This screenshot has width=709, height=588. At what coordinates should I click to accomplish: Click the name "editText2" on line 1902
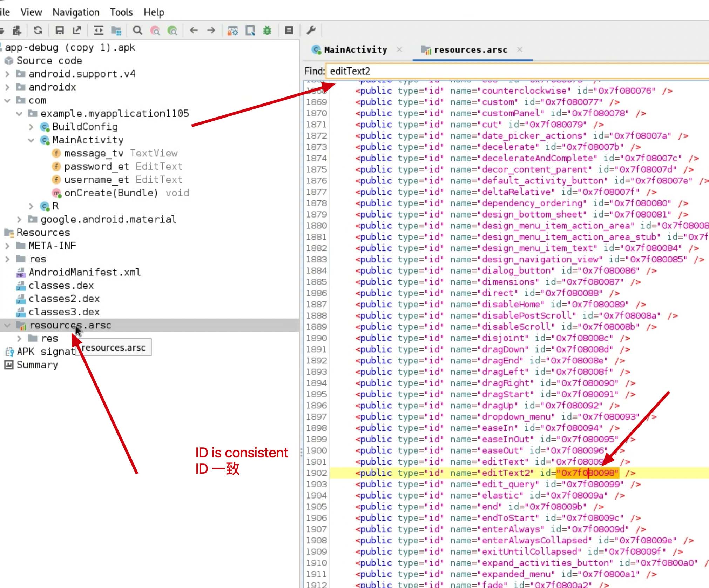click(x=506, y=473)
